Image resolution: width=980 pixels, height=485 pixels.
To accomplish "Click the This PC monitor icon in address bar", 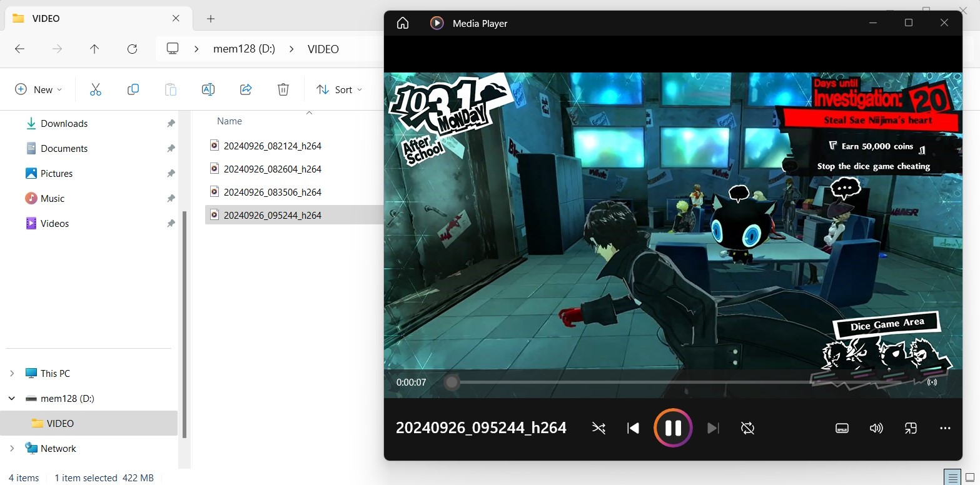I will click(173, 49).
